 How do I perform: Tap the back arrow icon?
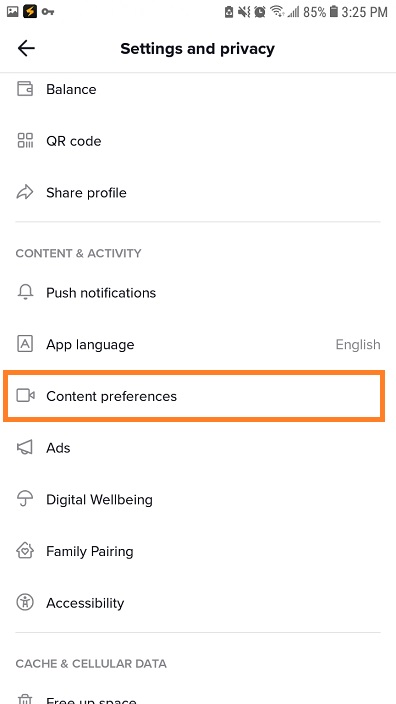coord(26,48)
